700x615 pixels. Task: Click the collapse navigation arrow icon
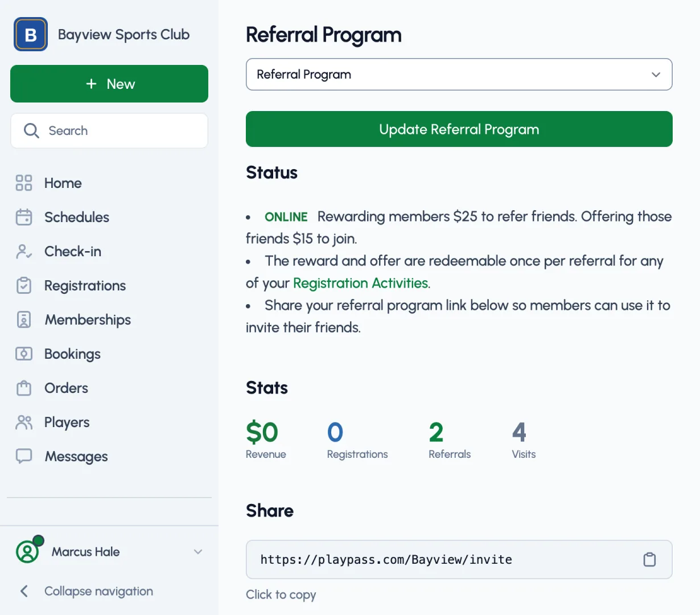coord(24,591)
